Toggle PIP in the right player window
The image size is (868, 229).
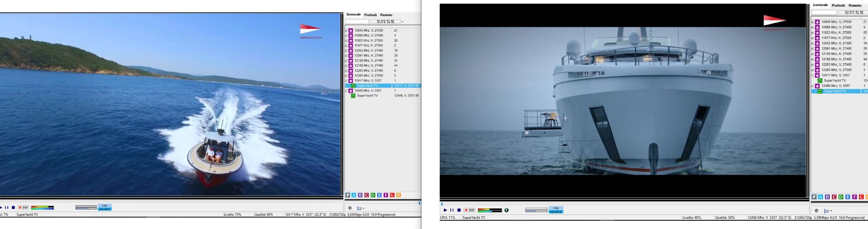point(471,210)
